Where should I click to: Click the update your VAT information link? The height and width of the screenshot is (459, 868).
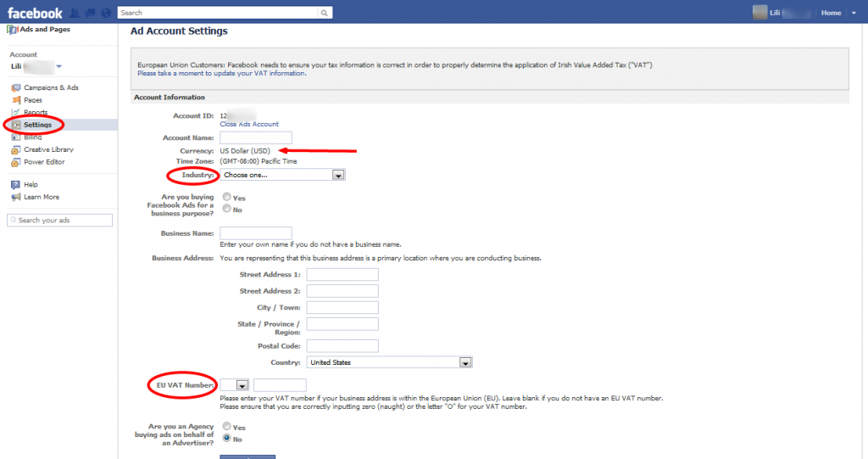coord(220,74)
